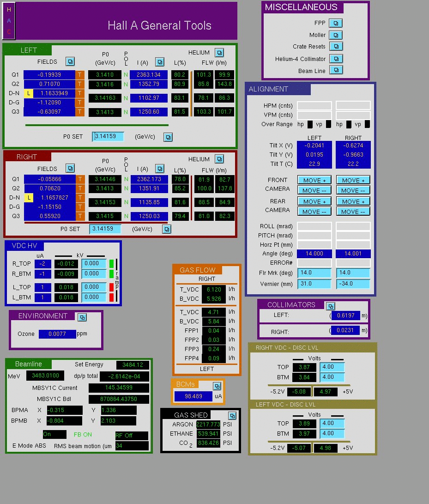Click L_TOP red HV status indicator
The height and width of the screenshot is (504, 429).
click(111, 287)
